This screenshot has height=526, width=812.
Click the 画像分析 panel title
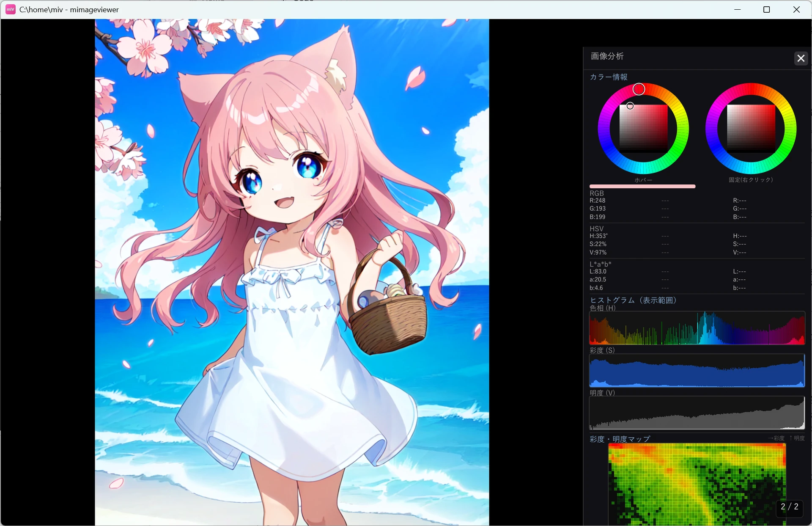click(607, 56)
